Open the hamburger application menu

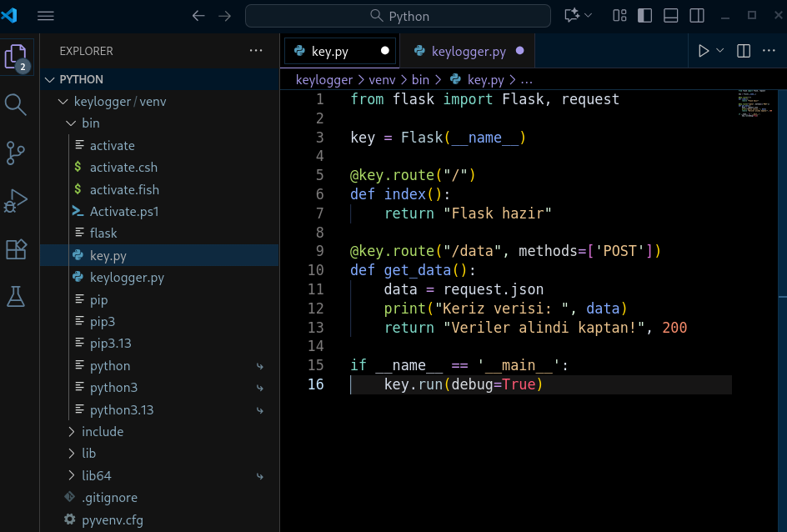(x=46, y=16)
